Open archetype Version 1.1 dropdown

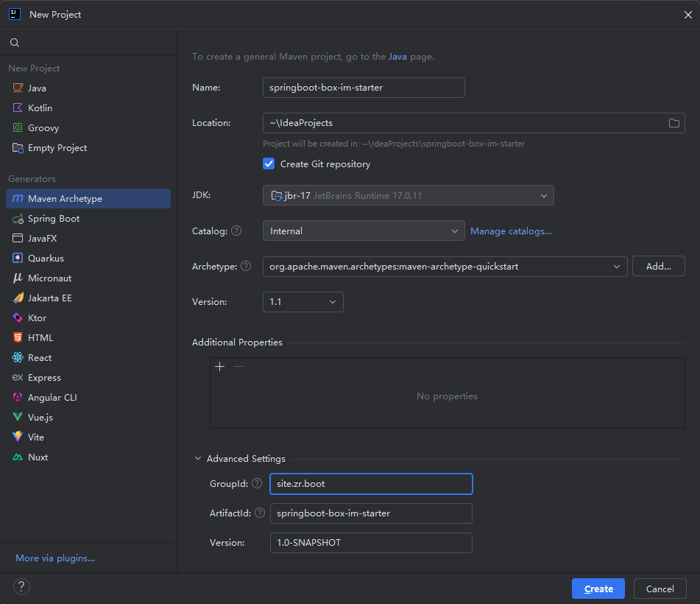[303, 302]
